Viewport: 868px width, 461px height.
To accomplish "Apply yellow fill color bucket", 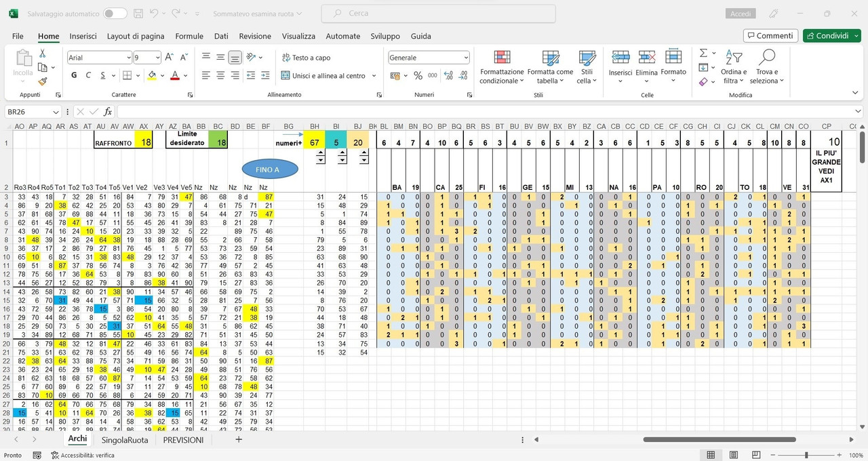I will (x=152, y=75).
